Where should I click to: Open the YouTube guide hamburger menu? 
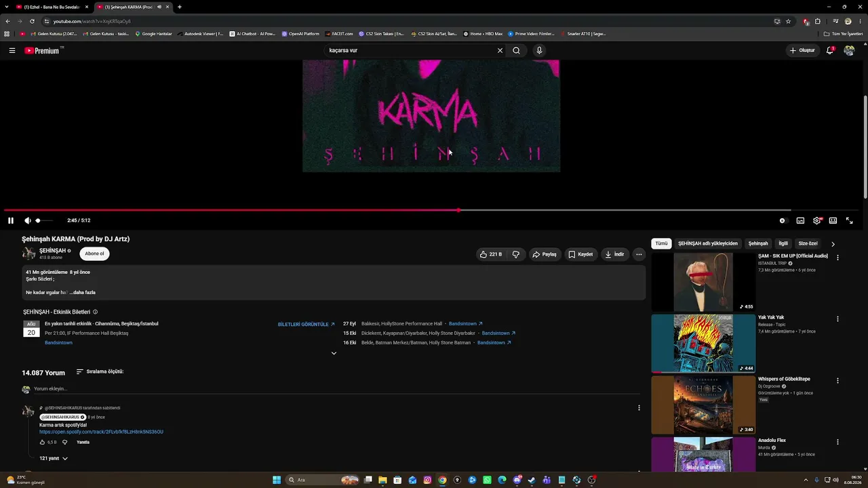point(12,50)
